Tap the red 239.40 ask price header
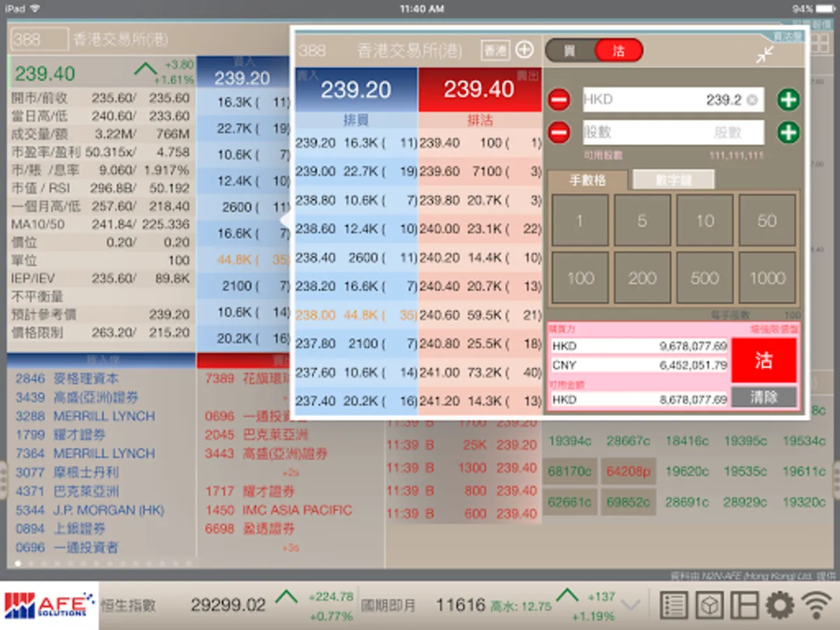The height and width of the screenshot is (630, 840). tap(479, 89)
